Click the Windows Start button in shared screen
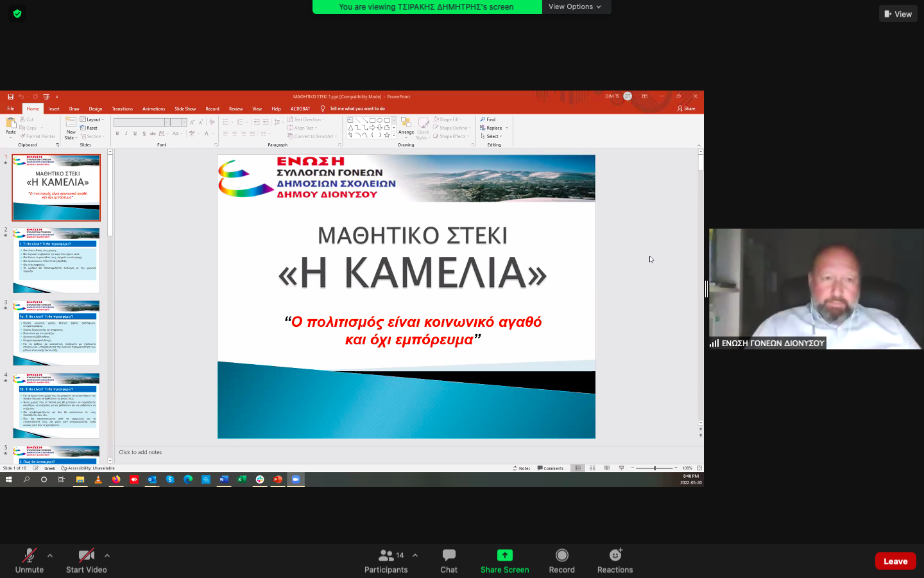This screenshot has width=924, height=578. point(9,480)
